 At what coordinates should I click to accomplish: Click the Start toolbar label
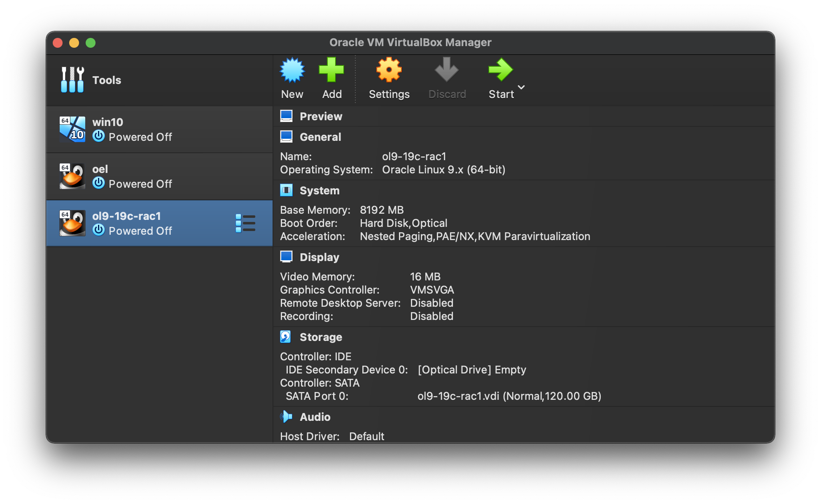[501, 94]
